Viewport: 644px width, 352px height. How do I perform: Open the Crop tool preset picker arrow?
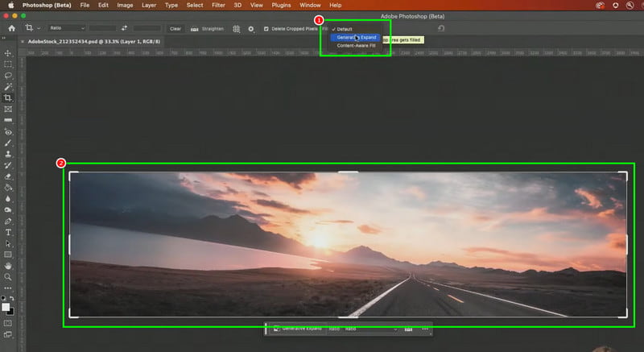coord(39,28)
